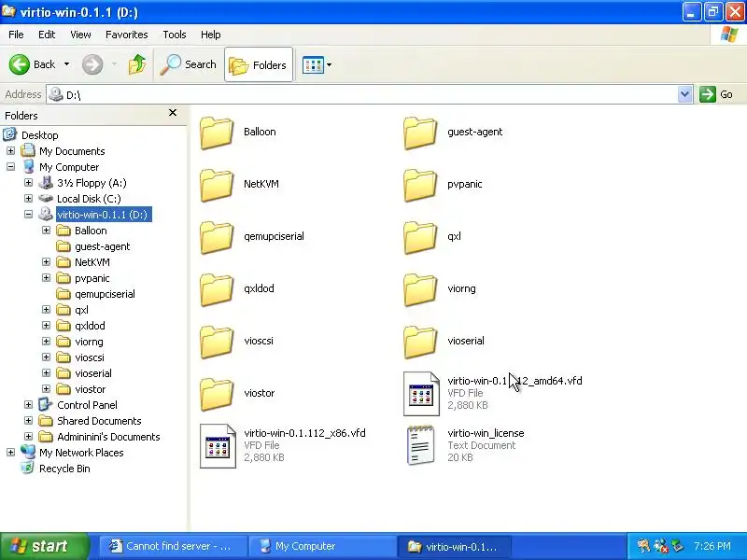
Task: Open the Back history dropdown arrow
Action: [x=66, y=64]
